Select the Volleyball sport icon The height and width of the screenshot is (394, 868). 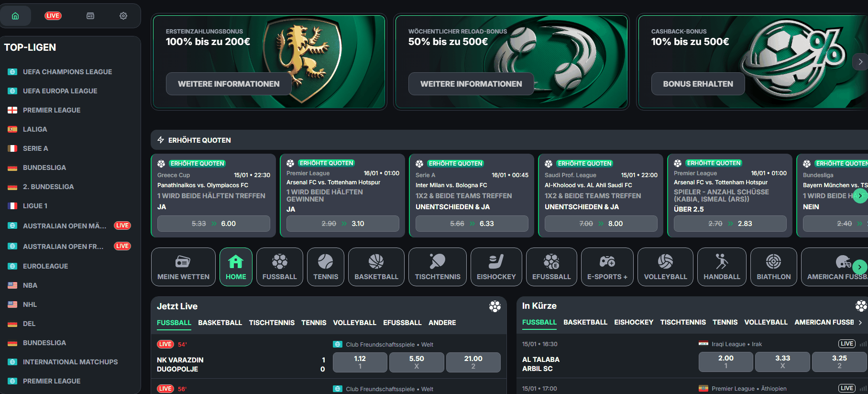point(665,261)
